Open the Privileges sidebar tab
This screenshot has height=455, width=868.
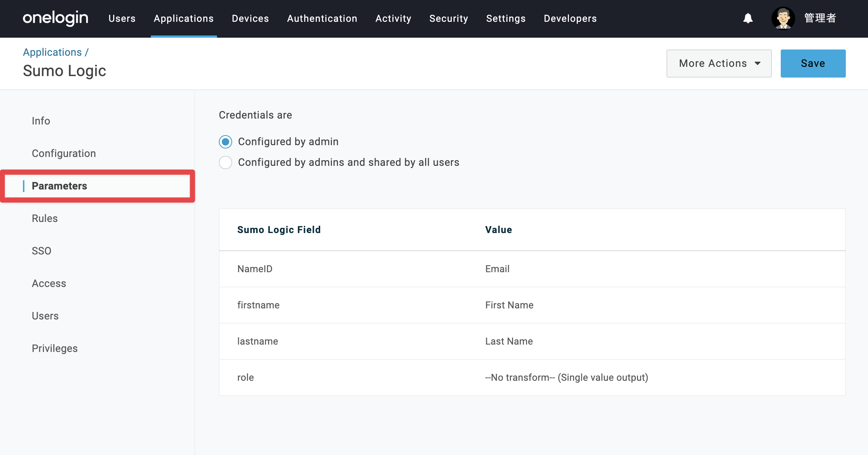(55, 349)
